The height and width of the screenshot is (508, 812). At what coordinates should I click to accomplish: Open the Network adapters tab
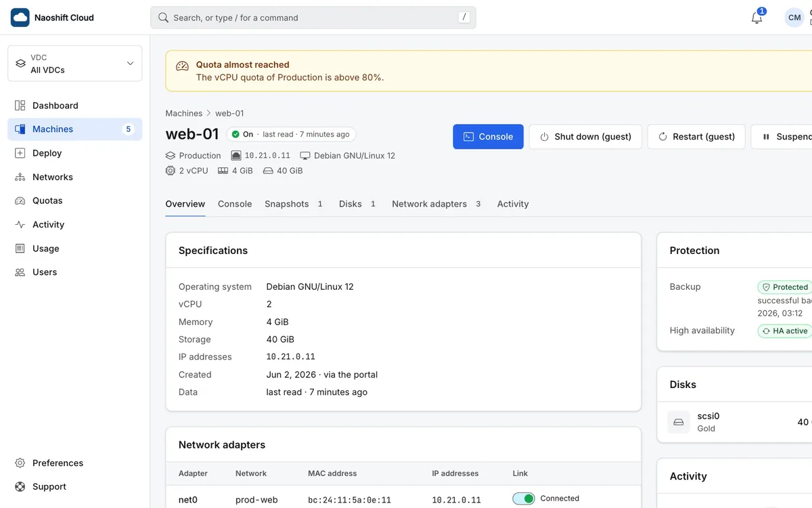(437, 204)
